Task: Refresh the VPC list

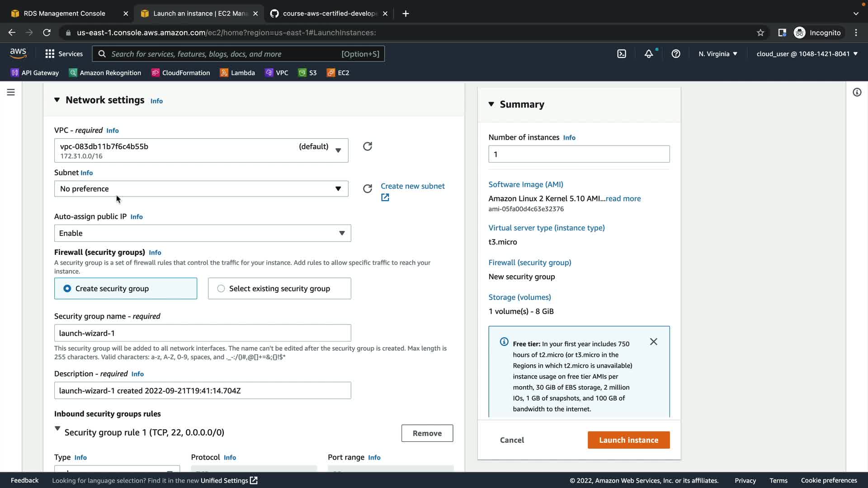Action: pos(368,146)
